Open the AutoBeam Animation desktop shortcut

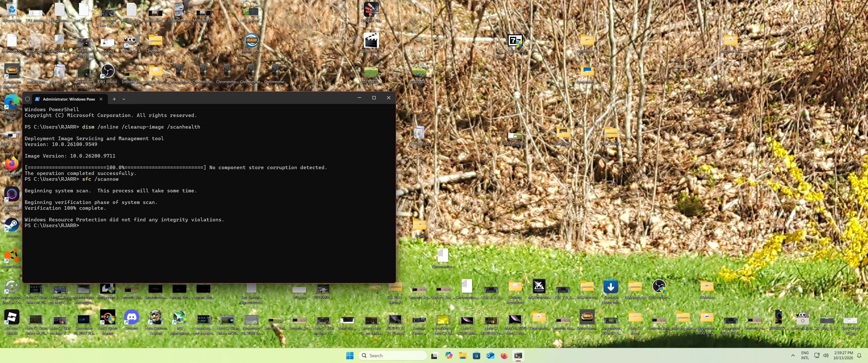pyautogui.click(x=12, y=76)
